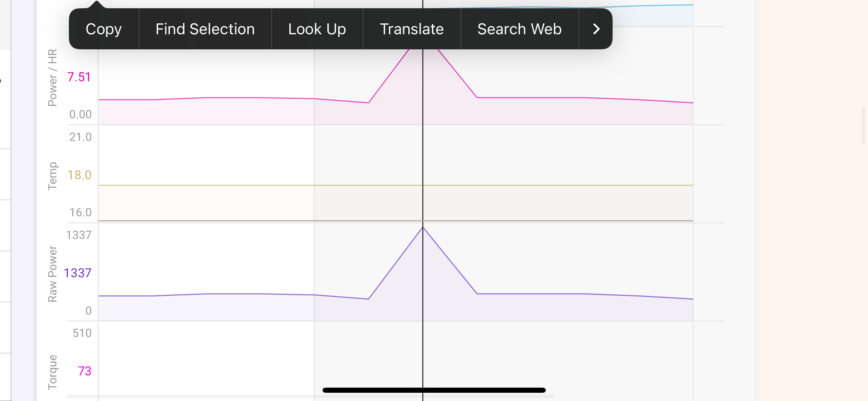Viewport: 868px width, 401px height.
Task: Select the Torque axis label
Action: [52, 372]
